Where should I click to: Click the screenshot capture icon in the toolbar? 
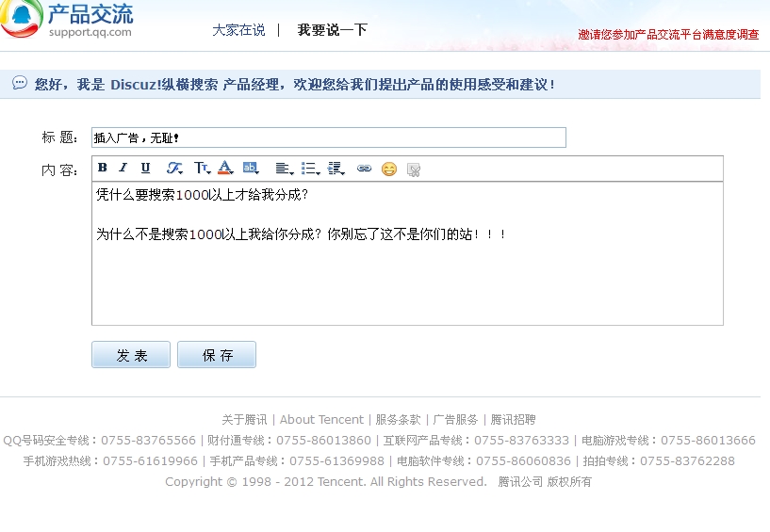[x=414, y=169]
